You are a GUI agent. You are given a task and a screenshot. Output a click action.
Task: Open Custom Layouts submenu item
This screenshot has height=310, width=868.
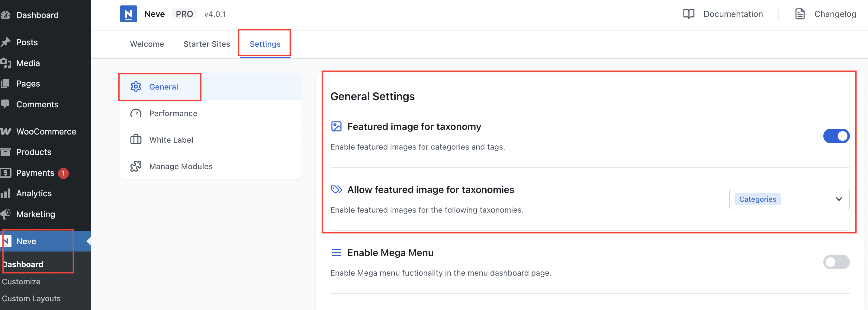tap(31, 299)
